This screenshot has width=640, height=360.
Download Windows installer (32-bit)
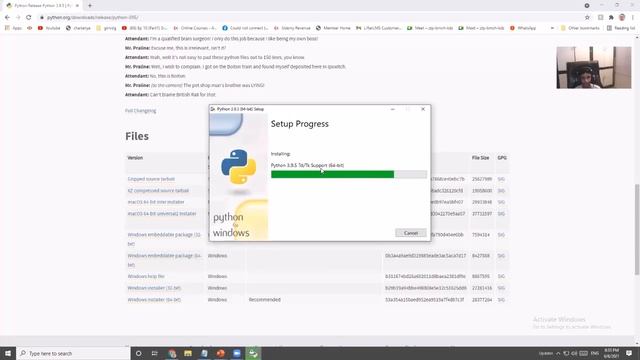(154, 288)
